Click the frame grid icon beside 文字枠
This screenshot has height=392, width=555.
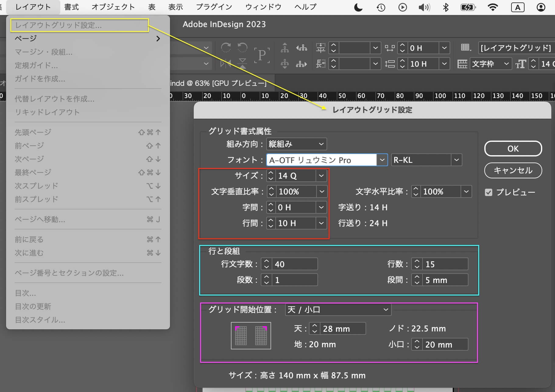(x=462, y=64)
